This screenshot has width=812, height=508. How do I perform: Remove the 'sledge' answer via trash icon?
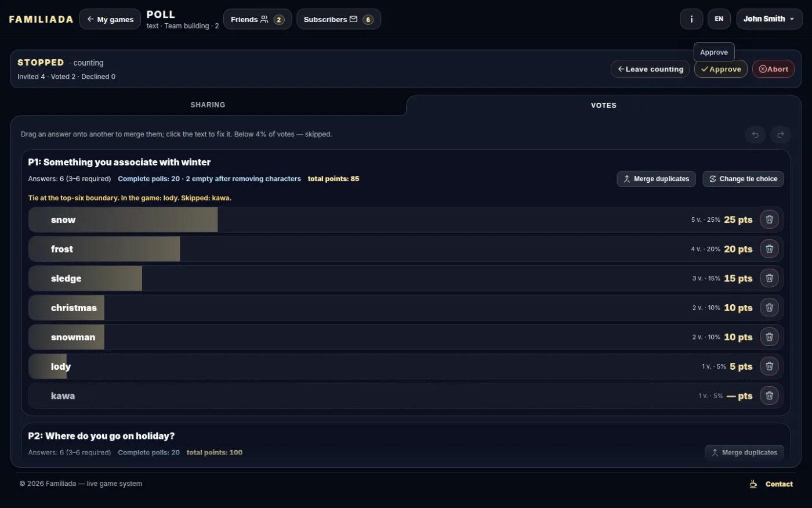769,278
